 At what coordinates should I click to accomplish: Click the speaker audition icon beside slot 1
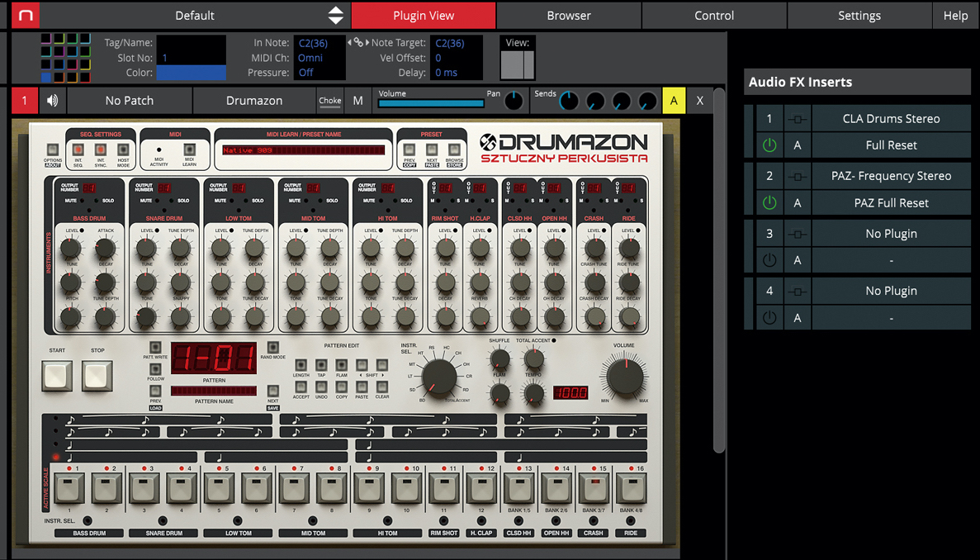(53, 101)
